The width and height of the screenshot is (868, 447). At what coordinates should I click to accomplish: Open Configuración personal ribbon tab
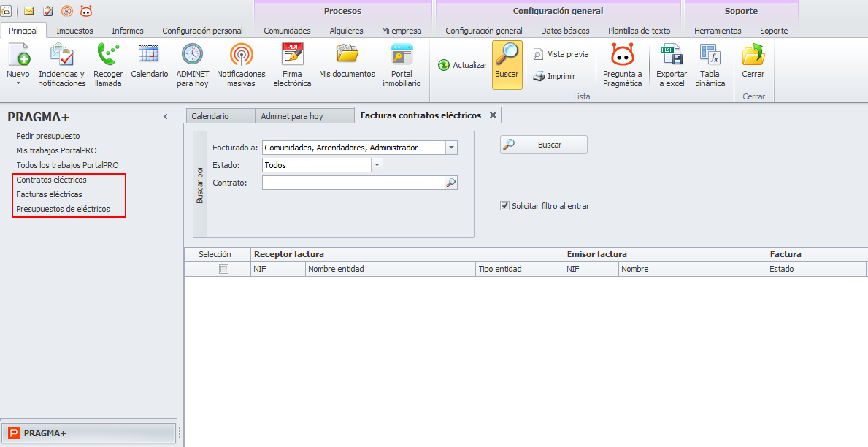click(203, 31)
